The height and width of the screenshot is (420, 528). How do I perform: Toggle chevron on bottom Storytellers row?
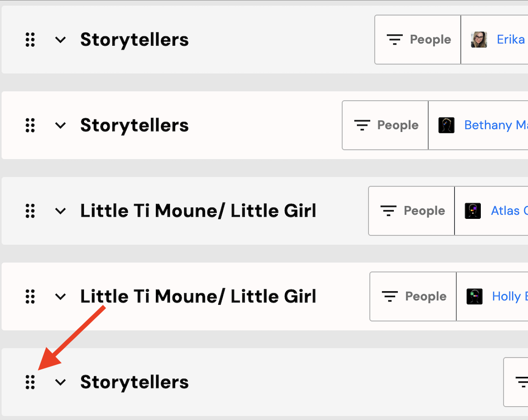pos(60,382)
